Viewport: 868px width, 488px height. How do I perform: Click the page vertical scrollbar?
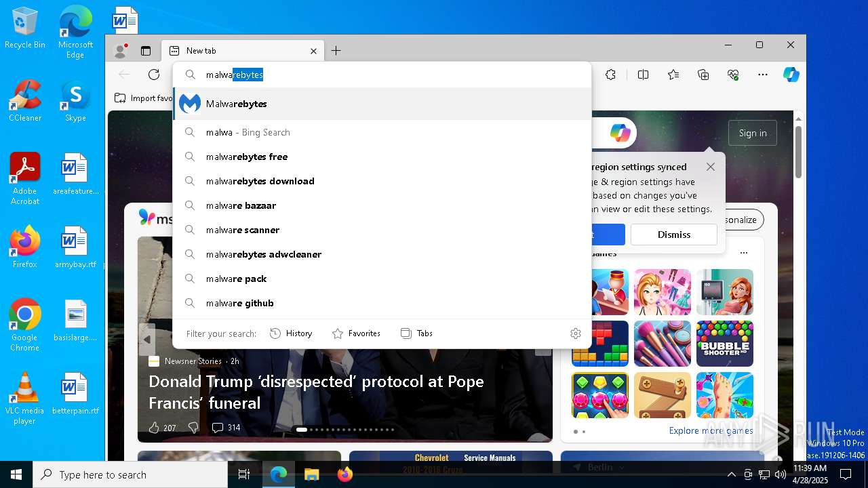pos(798,152)
